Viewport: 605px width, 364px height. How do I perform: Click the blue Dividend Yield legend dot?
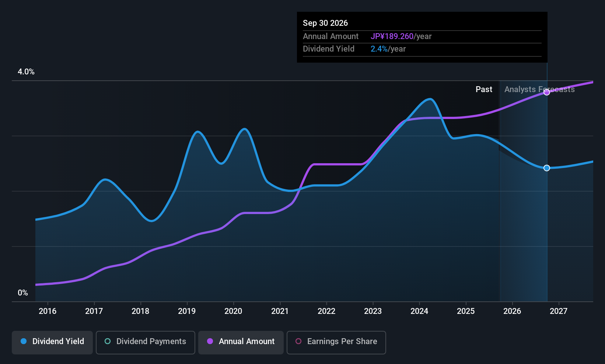[24, 342]
